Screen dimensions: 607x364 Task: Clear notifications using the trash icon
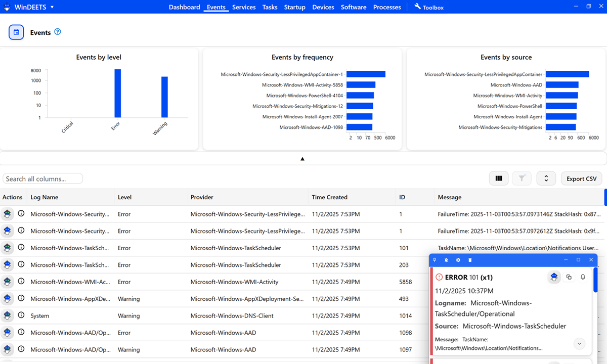click(x=469, y=259)
